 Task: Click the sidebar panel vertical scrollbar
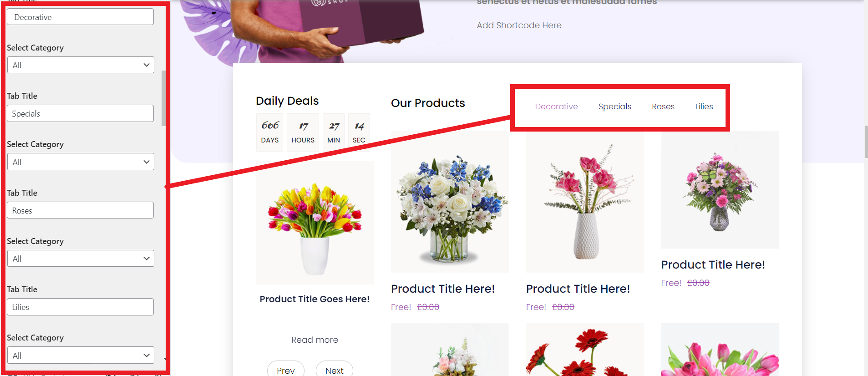163,98
